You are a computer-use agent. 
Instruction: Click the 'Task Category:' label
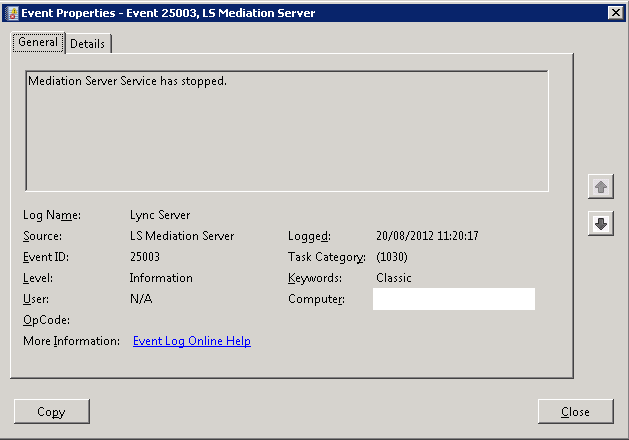click(x=327, y=257)
